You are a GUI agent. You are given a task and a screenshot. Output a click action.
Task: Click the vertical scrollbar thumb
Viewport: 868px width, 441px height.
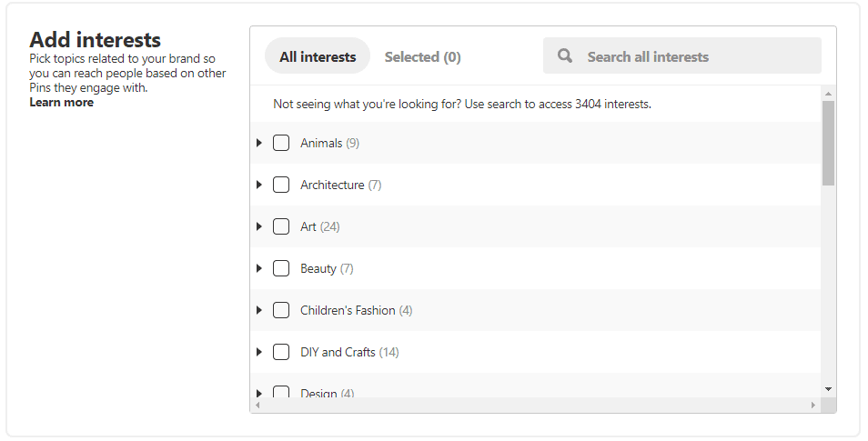click(x=828, y=143)
